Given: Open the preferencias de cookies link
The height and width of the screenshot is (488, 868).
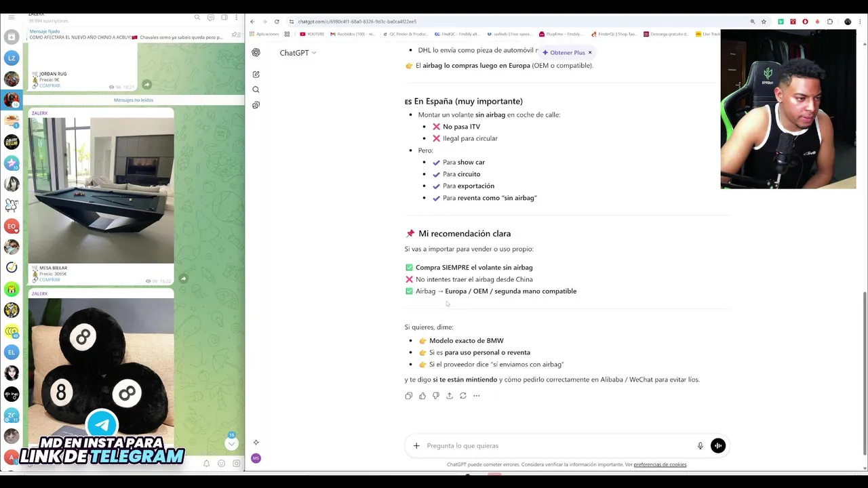Looking at the screenshot, I should pyautogui.click(x=660, y=465).
